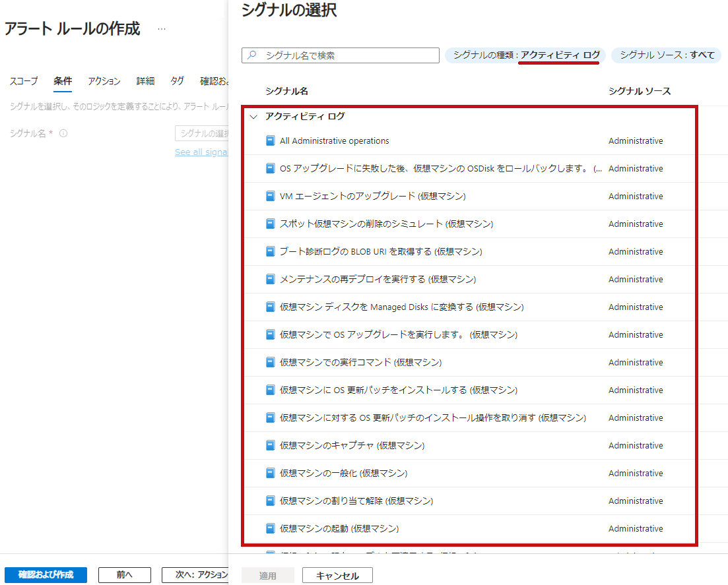Click the info icon beside シグナル名

pos(63,133)
